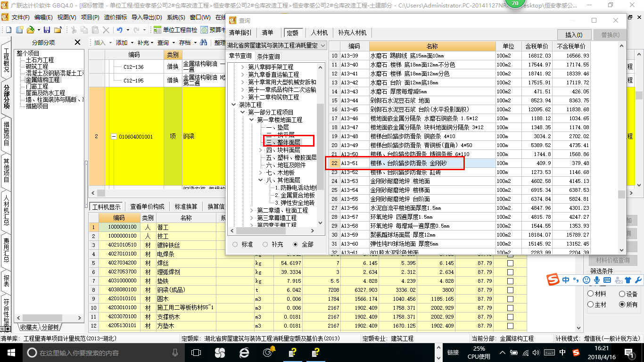This screenshot has width=644, height=362.
Task: Open the quota library dropdown 湖北省房屋建筑
Action: tap(276, 45)
